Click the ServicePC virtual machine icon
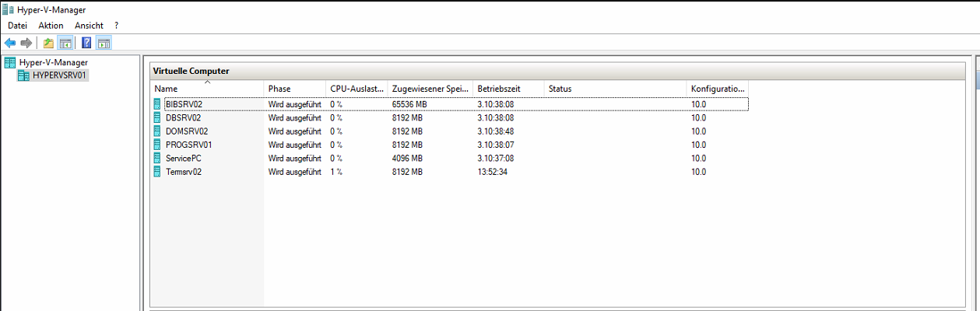 click(x=158, y=158)
